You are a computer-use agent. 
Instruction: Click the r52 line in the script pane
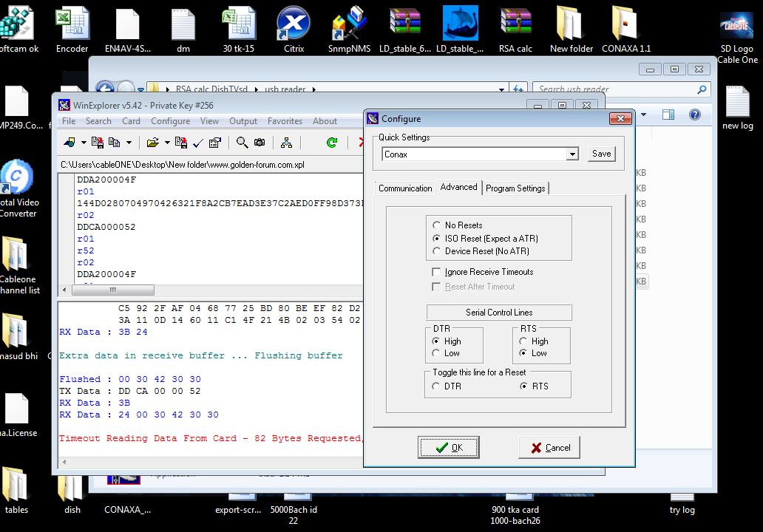tap(86, 250)
